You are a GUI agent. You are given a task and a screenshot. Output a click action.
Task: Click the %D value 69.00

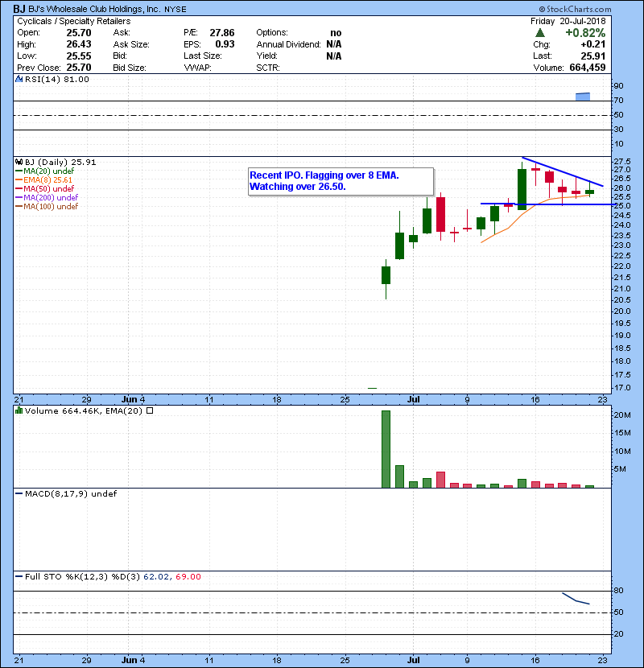coord(188,577)
